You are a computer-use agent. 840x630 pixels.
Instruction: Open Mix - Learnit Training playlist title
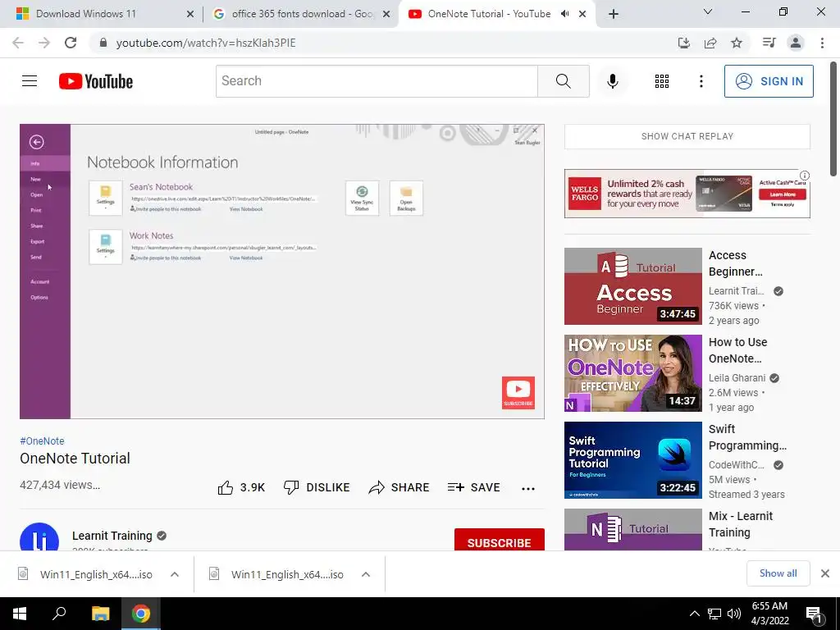pyautogui.click(x=741, y=524)
